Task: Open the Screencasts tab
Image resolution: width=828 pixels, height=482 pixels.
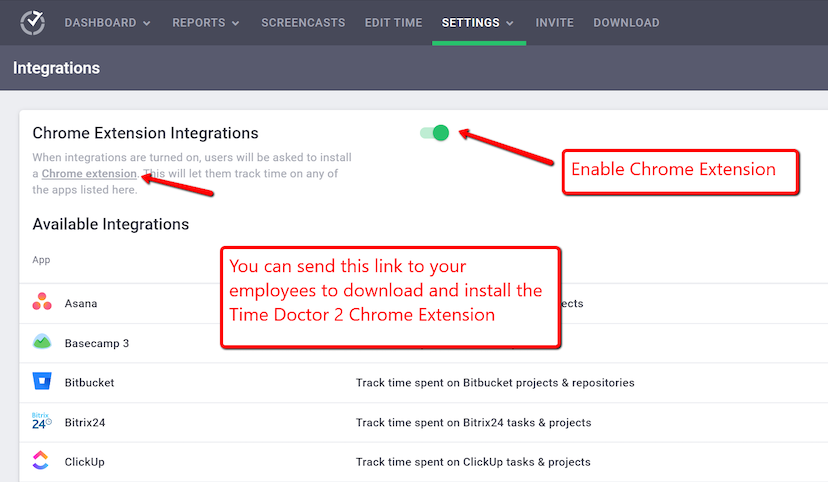Action: click(x=303, y=23)
